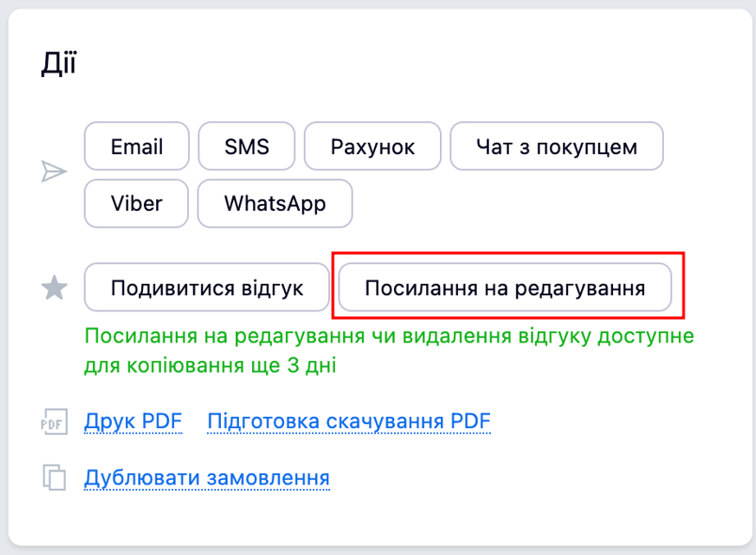Image resolution: width=756 pixels, height=555 pixels.
Task: Open the Рахунок invoice button
Action: (372, 146)
